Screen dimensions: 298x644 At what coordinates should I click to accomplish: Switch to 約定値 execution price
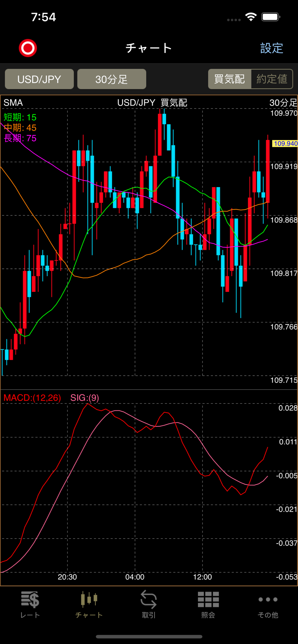(272, 79)
